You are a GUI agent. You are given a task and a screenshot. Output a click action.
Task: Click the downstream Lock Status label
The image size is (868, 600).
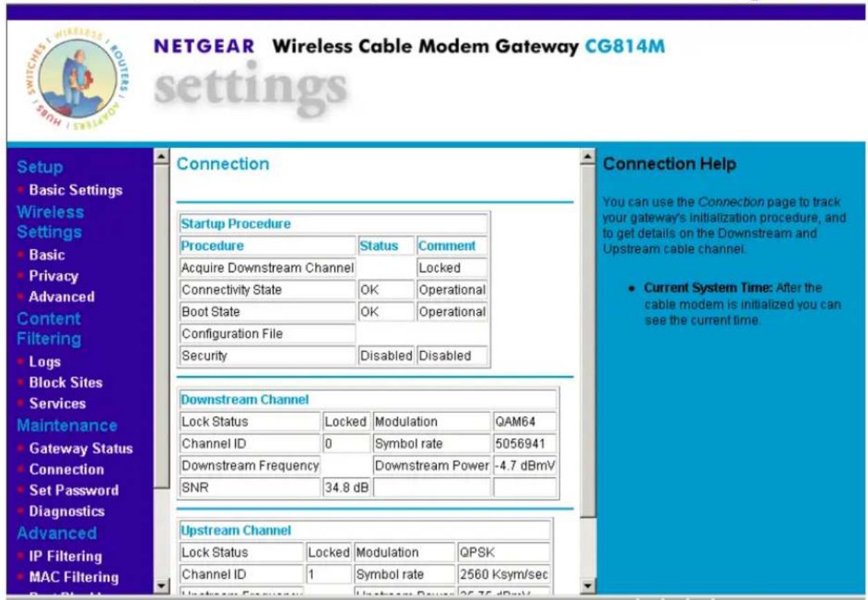coord(249,421)
